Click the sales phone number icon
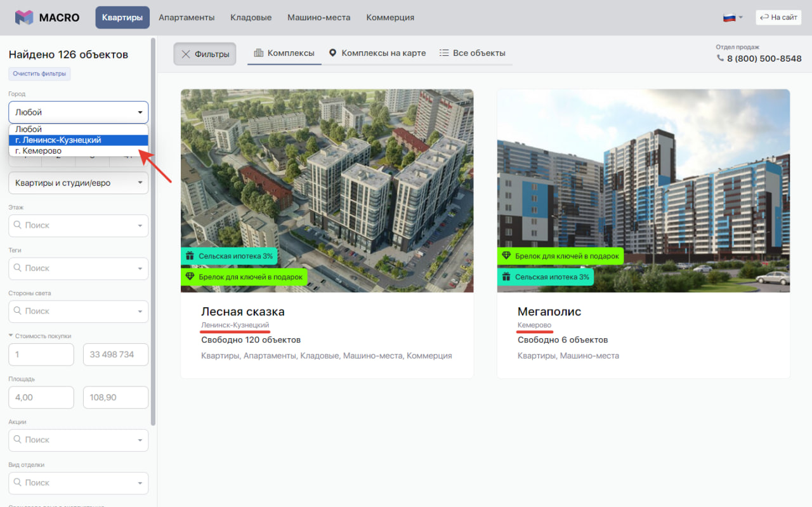The height and width of the screenshot is (507, 812). click(x=720, y=58)
